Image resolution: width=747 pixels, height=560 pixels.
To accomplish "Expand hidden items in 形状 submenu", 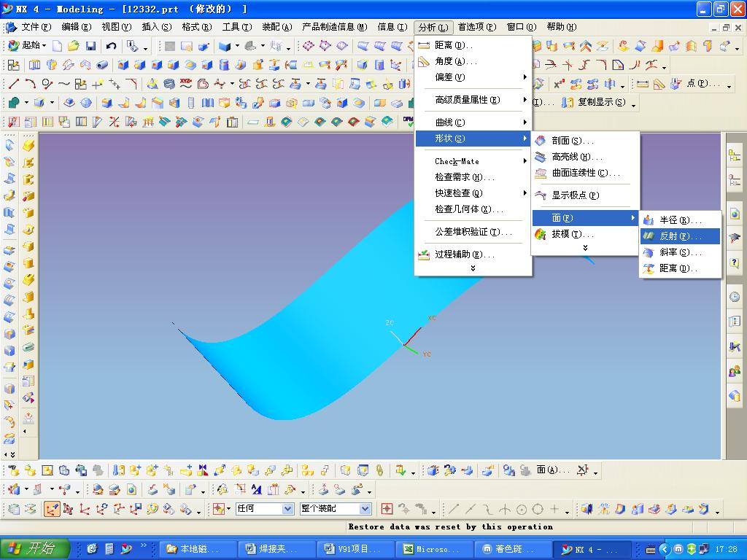I will [x=585, y=248].
